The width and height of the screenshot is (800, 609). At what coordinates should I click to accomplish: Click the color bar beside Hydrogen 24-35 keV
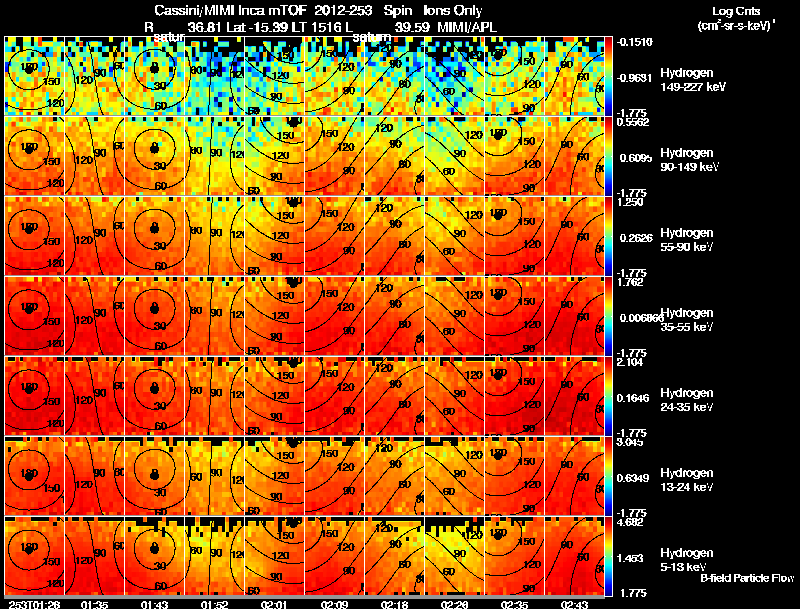(609, 396)
